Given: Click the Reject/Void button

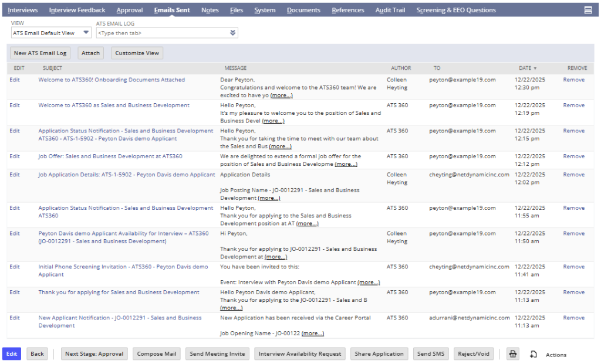Looking at the screenshot, I should click(x=474, y=353).
